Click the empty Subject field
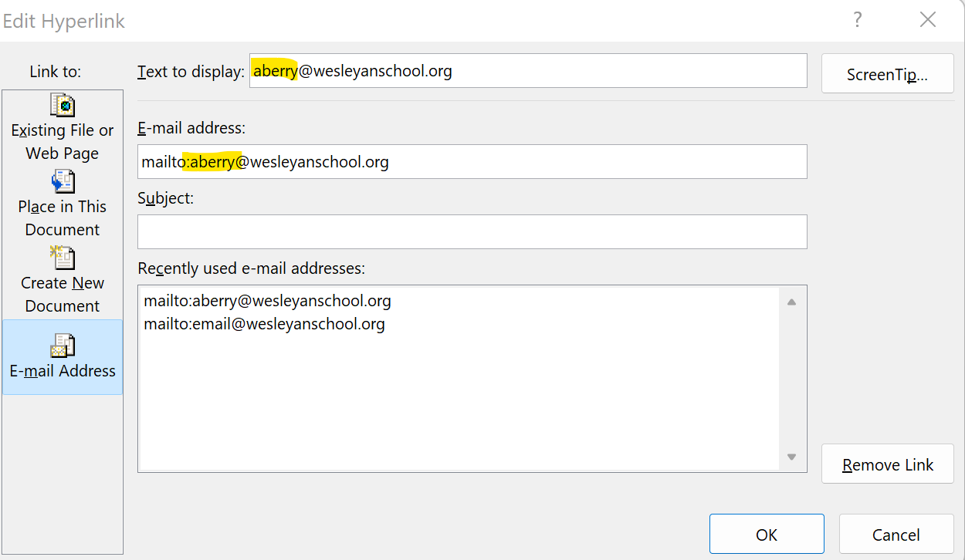The image size is (965, 560). [x=472, y=231]
